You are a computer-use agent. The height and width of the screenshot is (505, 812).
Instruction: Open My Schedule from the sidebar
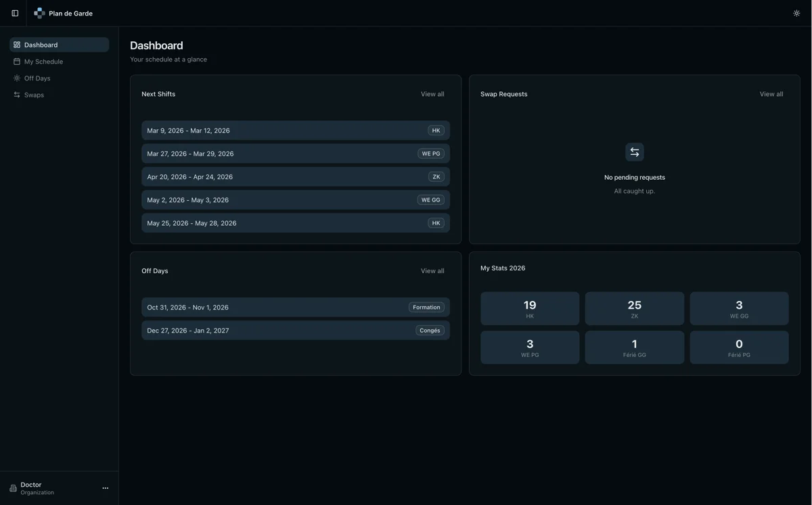click(x=43, y=62)
